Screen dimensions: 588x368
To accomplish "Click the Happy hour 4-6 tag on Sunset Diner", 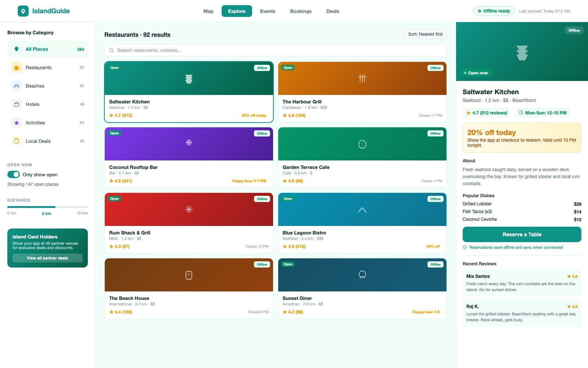I will [x=426, y=312].
